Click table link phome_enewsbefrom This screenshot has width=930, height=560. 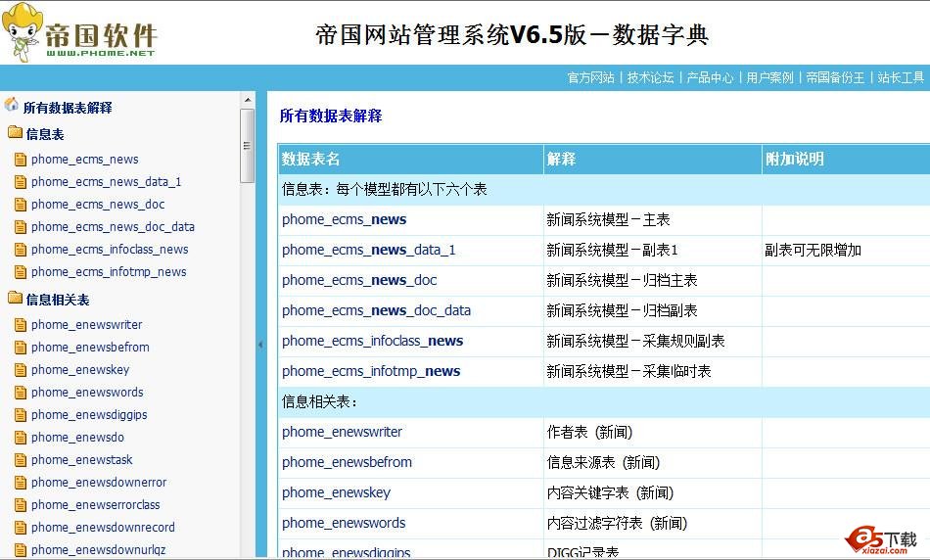coord(347,462)
